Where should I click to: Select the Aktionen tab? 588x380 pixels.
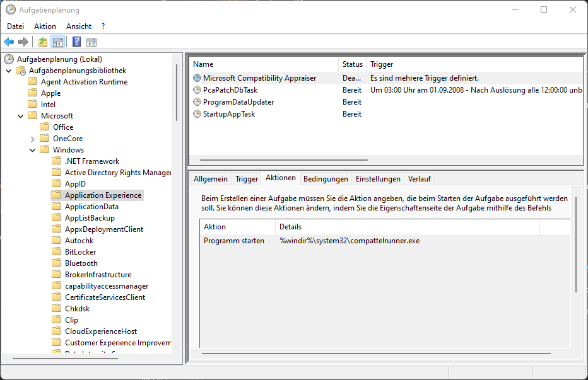[281, 178]
